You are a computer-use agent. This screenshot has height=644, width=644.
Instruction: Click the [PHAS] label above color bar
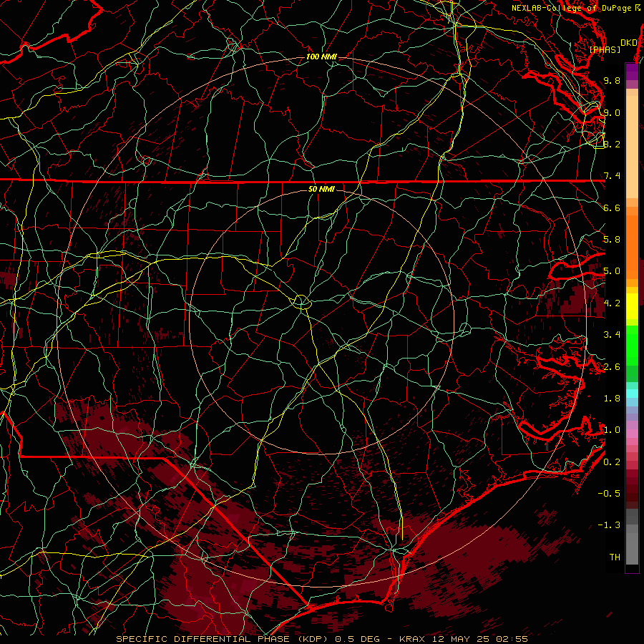(x=605, y=50)
